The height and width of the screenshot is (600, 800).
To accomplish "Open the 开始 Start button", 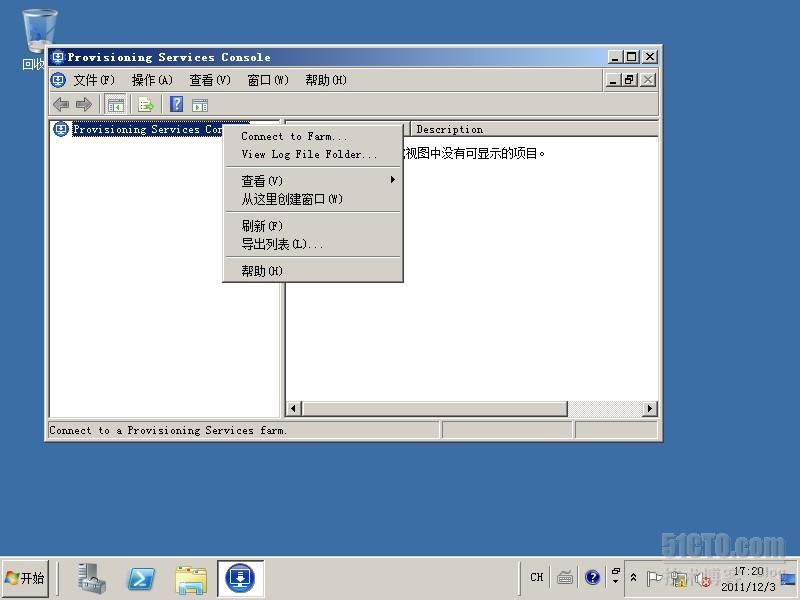I will pyautogui.click(x=25, y=578).
